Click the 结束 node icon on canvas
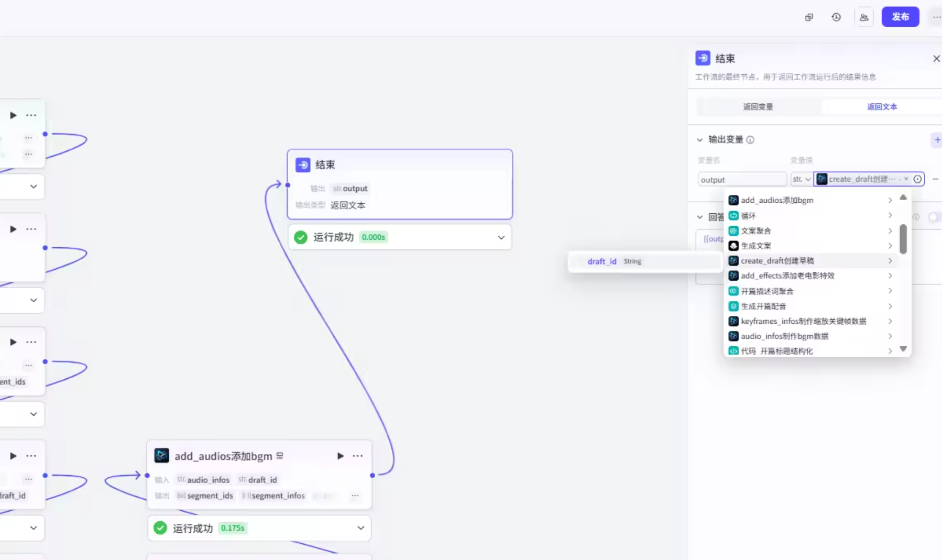942x560 pixels. point(303,165)
